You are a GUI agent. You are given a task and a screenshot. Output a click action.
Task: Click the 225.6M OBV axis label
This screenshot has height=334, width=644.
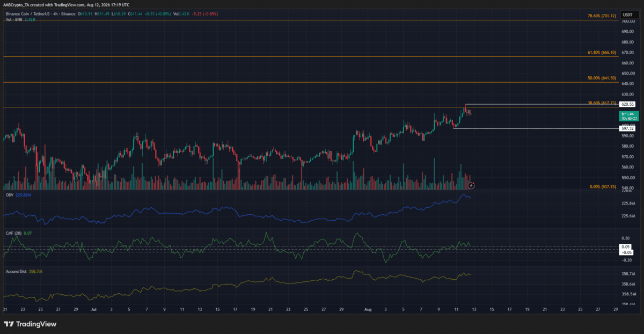point(628,216)
